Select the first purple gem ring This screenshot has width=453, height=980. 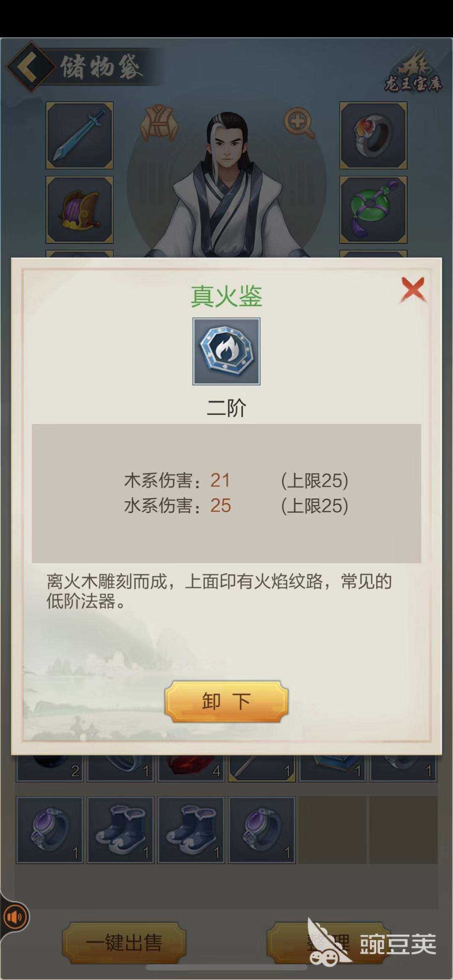(49, 830)
